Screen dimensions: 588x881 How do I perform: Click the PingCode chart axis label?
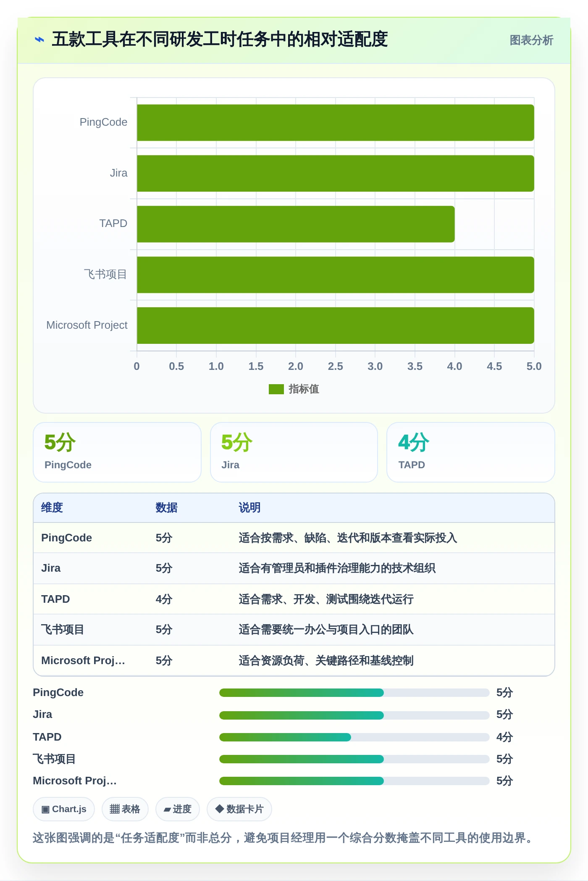tap(103, 122)
